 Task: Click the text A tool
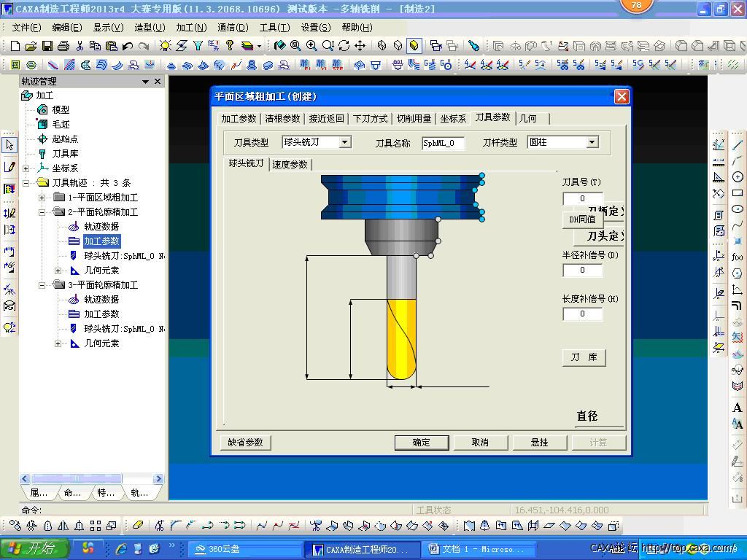coord(737,408)
